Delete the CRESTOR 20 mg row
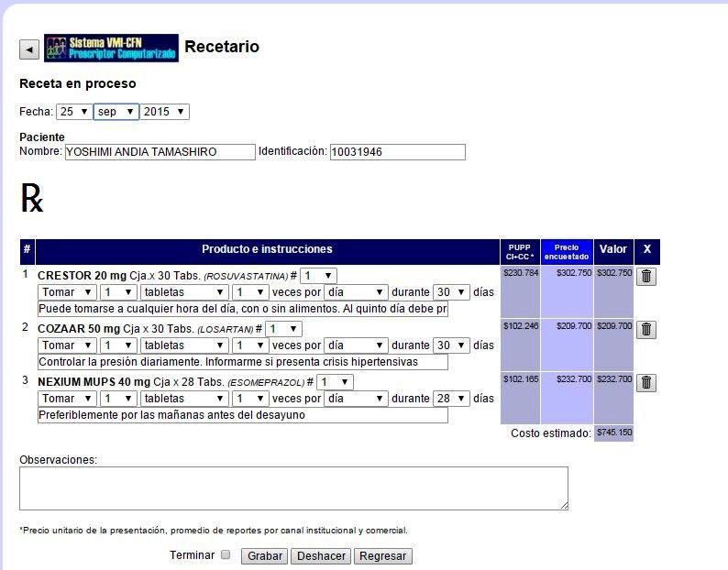Screen dimensions: 728x570 pyautogui.click(x=645, y=276)
